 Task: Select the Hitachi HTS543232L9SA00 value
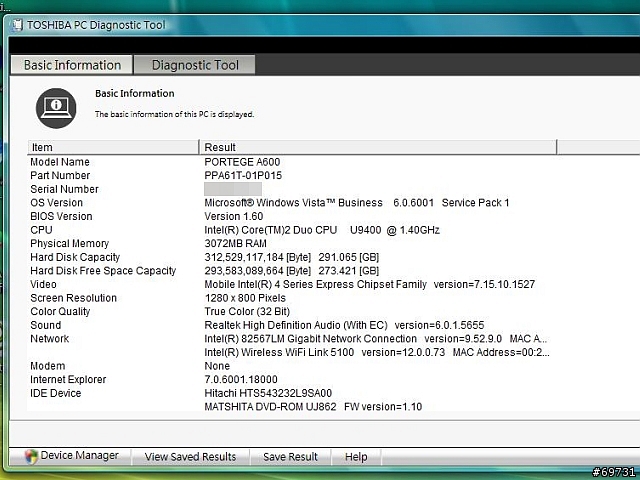click(x=268, y=393)
